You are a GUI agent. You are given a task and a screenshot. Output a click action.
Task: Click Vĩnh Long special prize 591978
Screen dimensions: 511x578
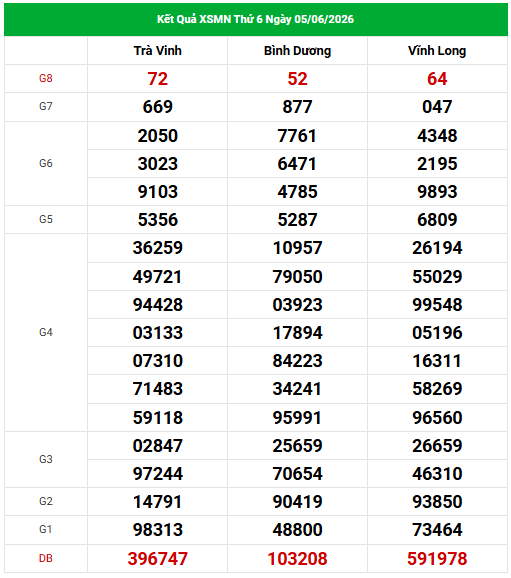pos(437,559)
